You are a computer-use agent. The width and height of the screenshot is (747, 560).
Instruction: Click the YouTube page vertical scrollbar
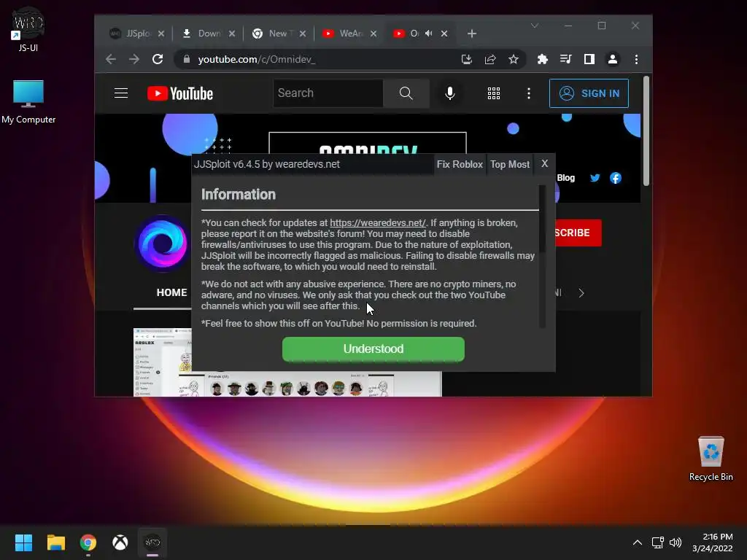point(646,131)
